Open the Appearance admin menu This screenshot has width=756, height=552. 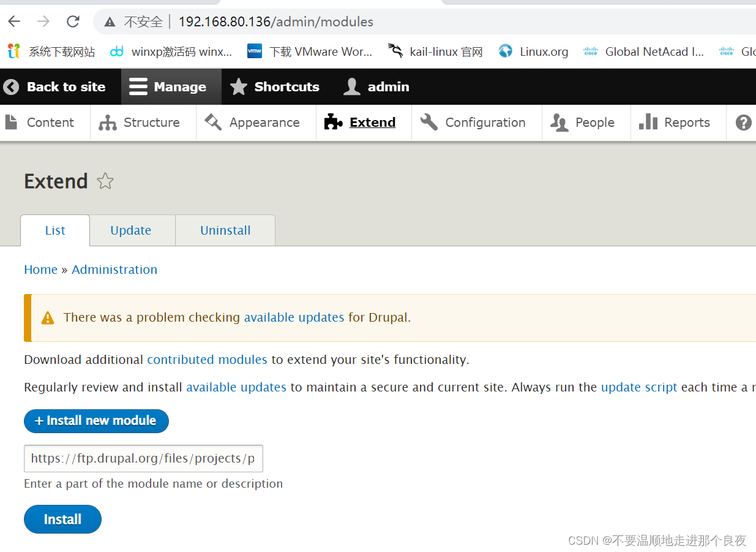tap(252, 123)
